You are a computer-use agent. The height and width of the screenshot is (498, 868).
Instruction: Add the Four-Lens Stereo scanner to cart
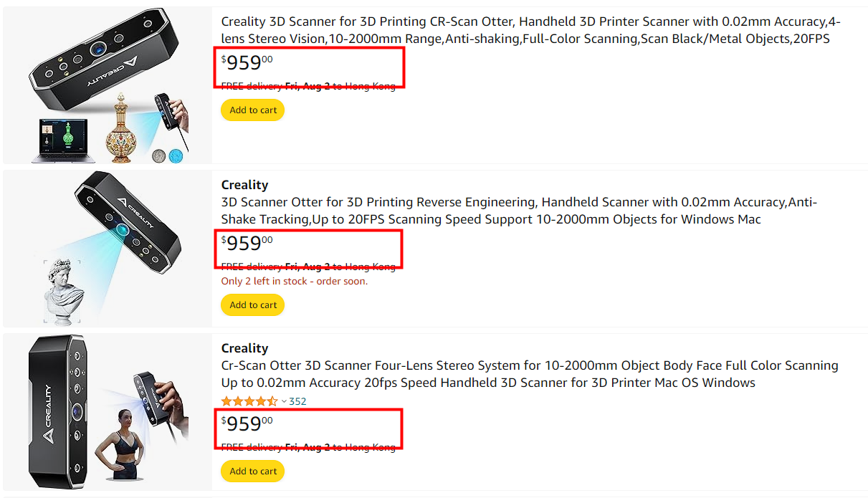click(x=253, y=471)
